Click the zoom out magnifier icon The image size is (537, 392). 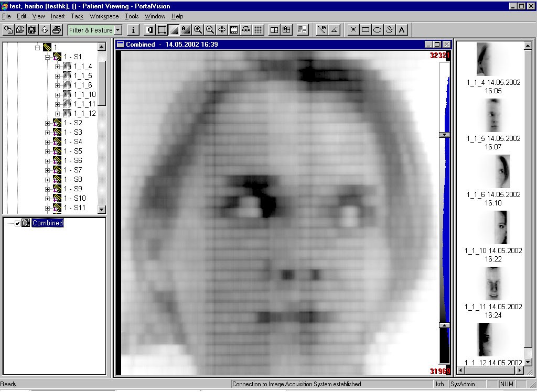click(210, 30)
